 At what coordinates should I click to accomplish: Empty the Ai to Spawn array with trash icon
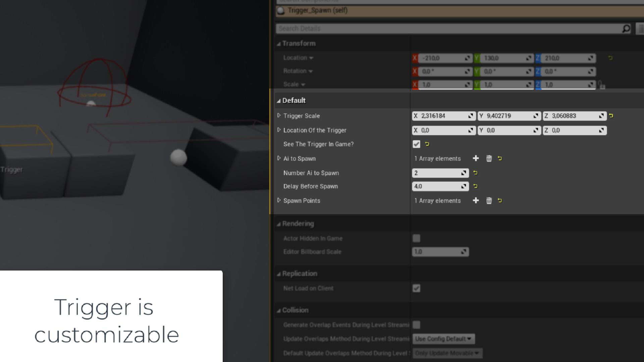click(489, 159)
